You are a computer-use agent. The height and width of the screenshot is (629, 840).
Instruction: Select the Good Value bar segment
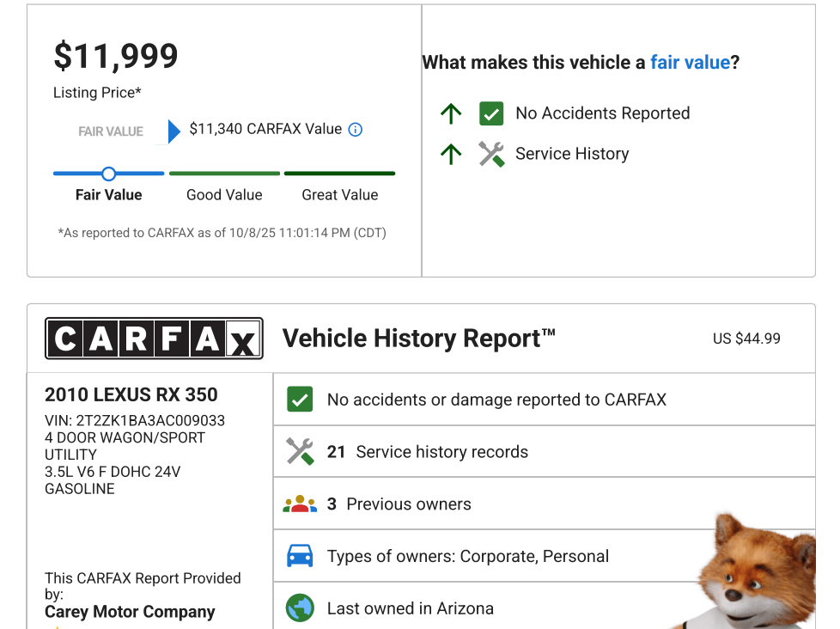pos(224,174)
